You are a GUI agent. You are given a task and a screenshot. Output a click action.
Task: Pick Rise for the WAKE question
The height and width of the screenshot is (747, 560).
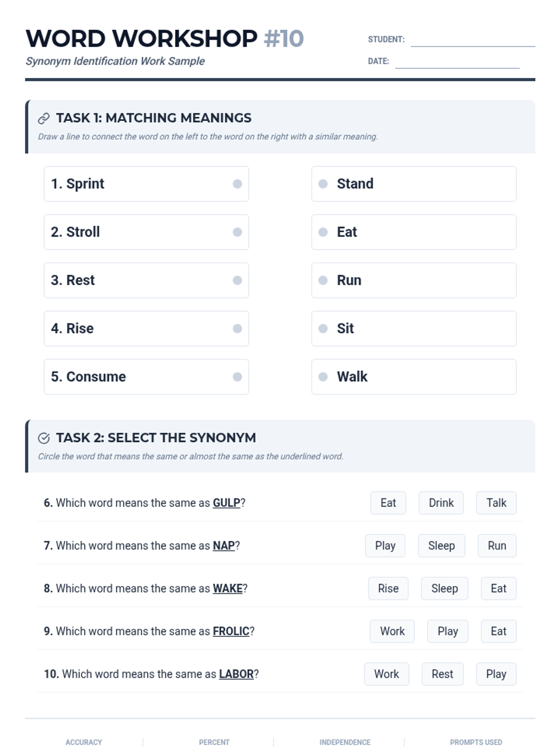pos(388,589)
